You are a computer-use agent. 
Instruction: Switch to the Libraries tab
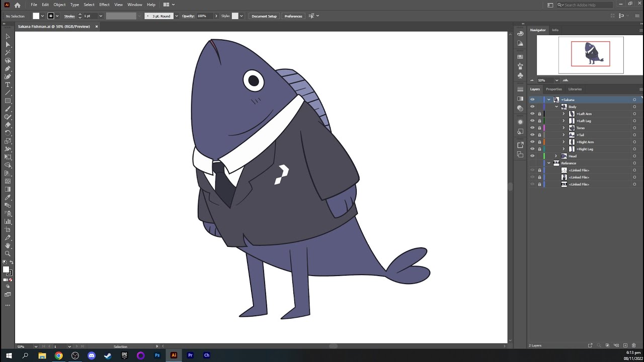575,89
